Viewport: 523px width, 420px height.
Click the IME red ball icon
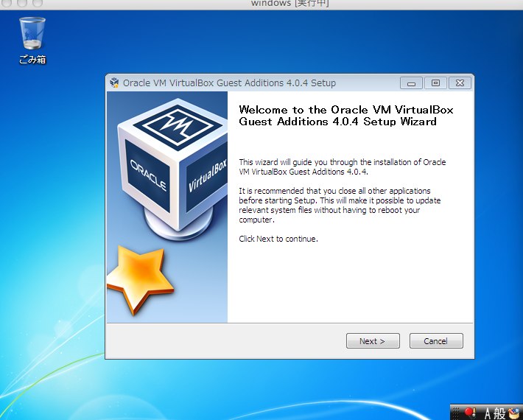470,413
